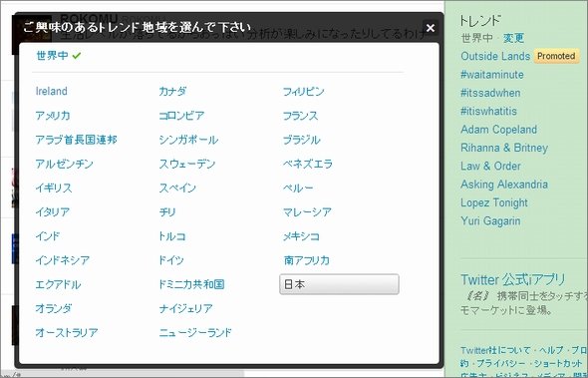
Task: Pick エクアドル from the list
Action: [x=58, y=284]
